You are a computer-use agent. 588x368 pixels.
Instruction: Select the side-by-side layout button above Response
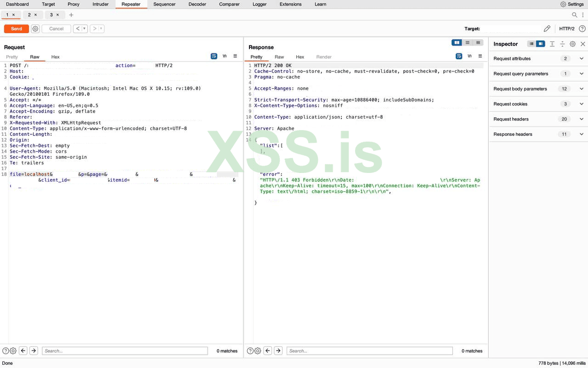point(457,43)
